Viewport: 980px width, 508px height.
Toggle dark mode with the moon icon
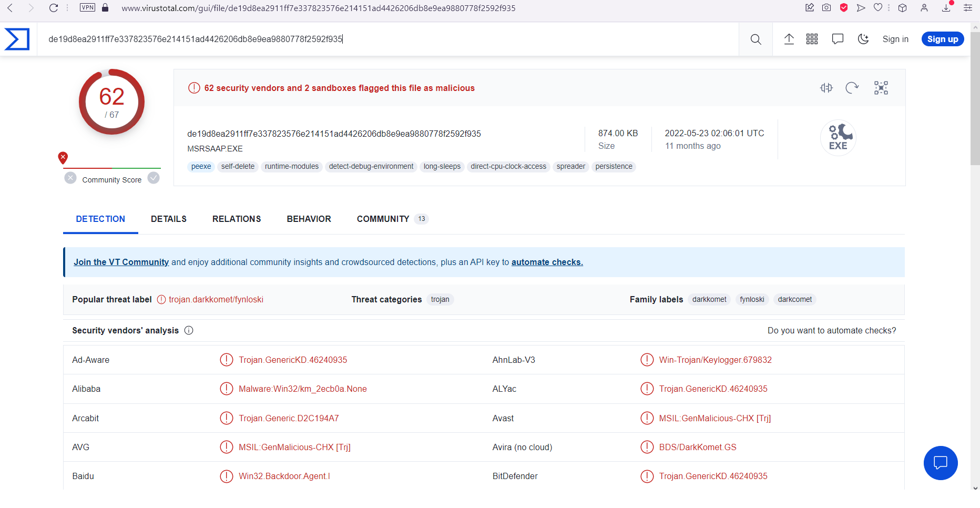point(863,39)
